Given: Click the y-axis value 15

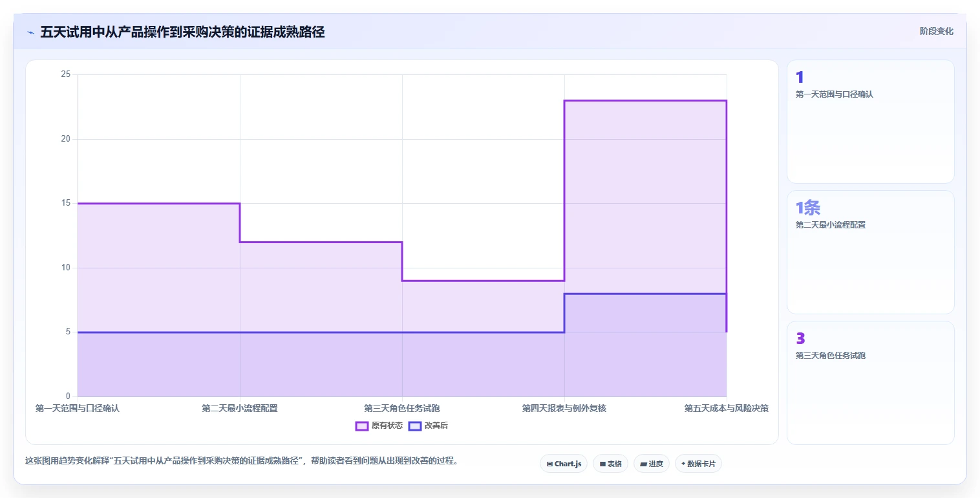Looking at the screenshot, I should pyautogui.click(x=65, y=203).
